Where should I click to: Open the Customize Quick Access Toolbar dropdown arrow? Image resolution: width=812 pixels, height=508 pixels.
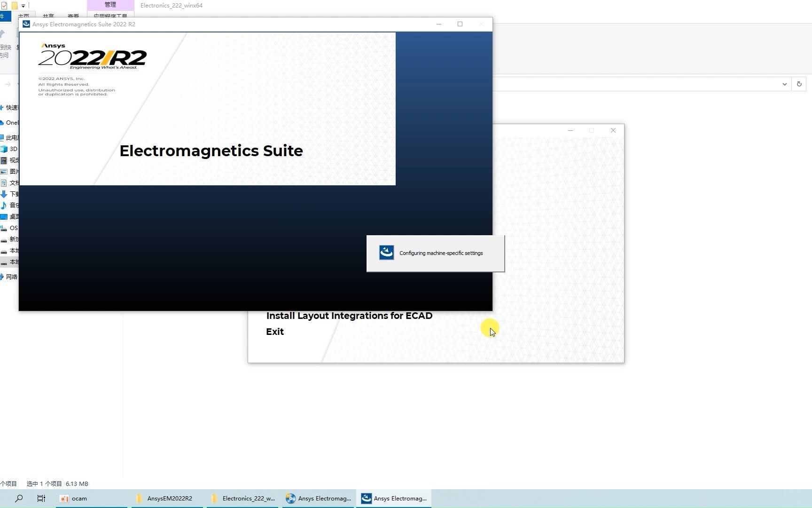point(23,6)
